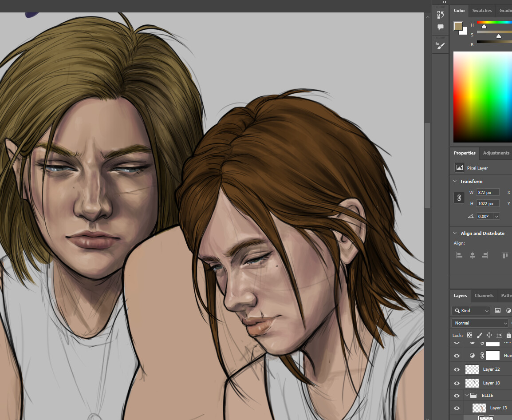Viewport: 512px width, 420px height.
Task: Hide Layer 13
Action: pos(457,408)
